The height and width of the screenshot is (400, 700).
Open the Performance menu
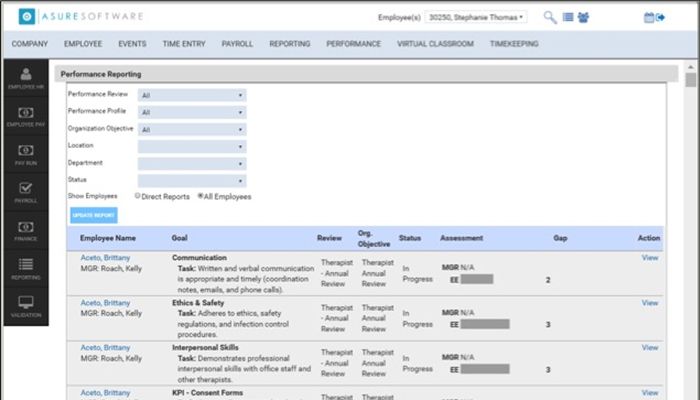354,44
